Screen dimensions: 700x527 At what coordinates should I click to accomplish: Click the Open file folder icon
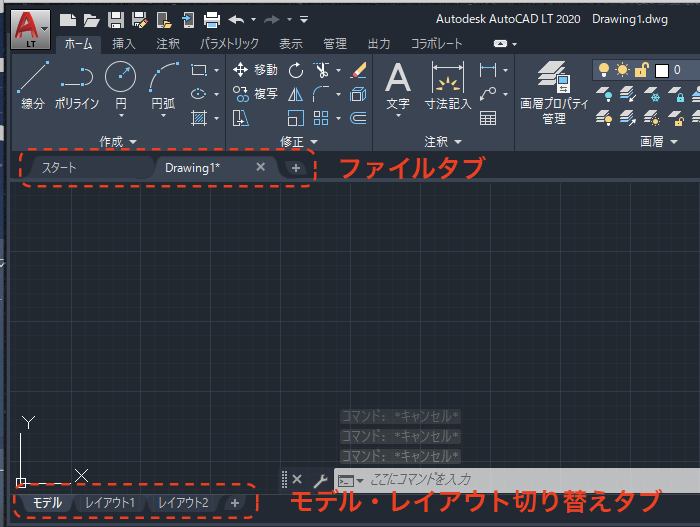point(92,20)
